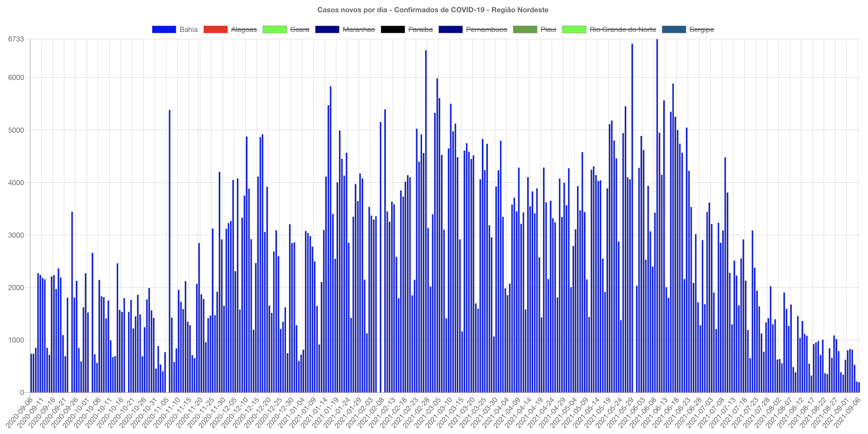This screenshot has height=434, width=868.
Task: Click the 6733 maximum y-axis label
Action: 16,39
